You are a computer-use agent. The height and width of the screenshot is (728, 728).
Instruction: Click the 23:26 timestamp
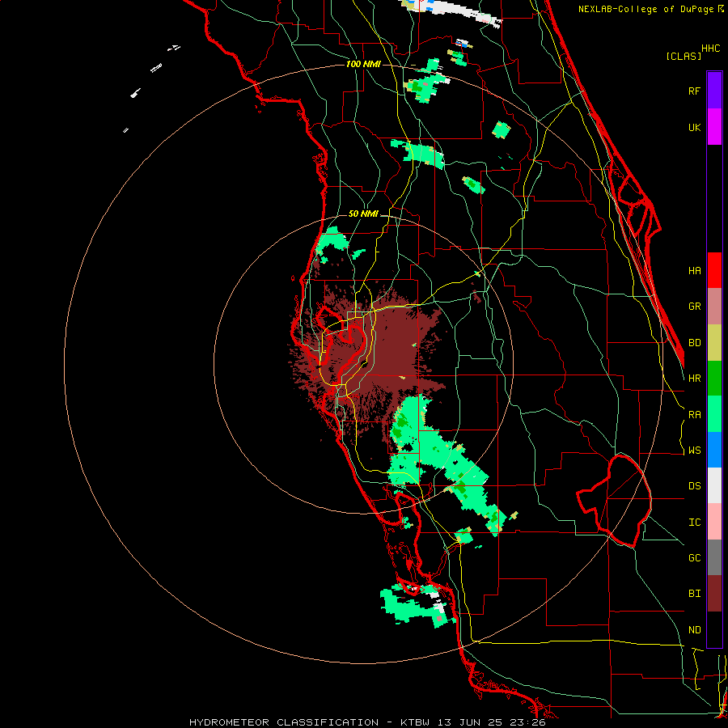click(x=527, y=722)
